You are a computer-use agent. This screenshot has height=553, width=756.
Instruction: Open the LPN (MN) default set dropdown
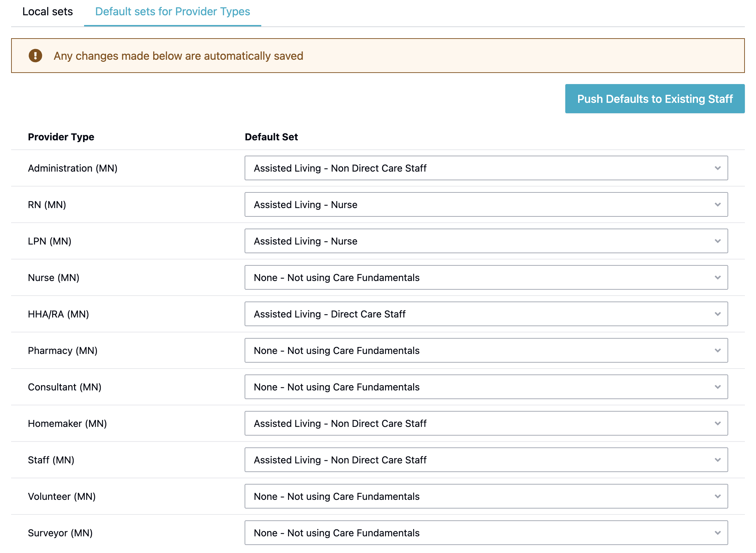486,241
